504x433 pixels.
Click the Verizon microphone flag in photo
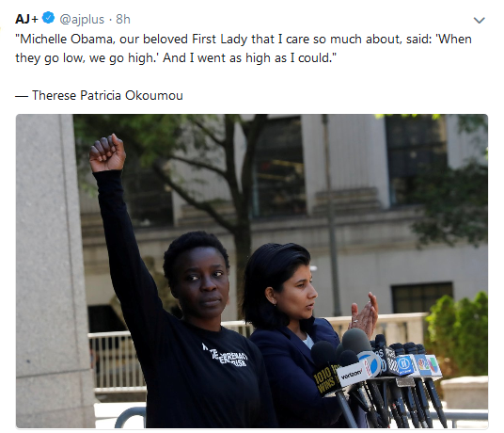point(354,375)
